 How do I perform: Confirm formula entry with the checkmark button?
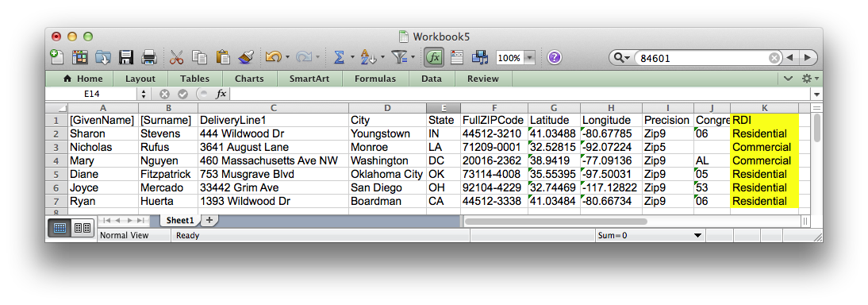click(x=182, y=95)
